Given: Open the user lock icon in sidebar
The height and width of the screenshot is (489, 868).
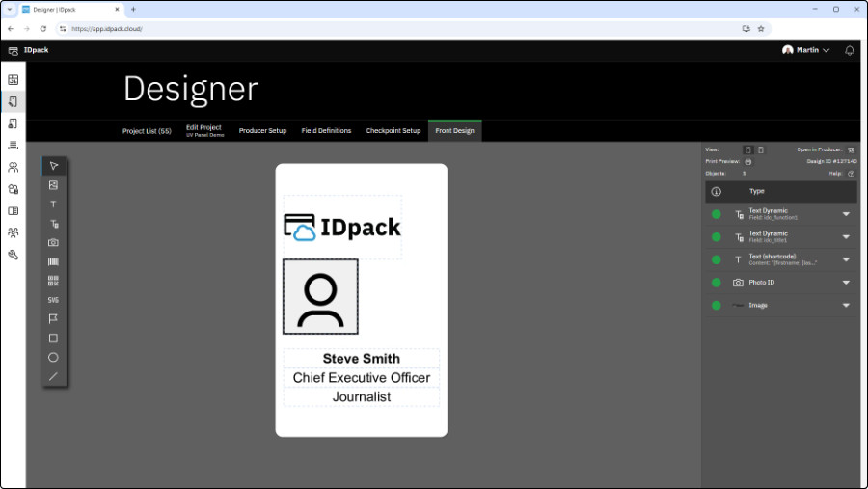Looking at the screenshot, I should tap(14, 189).
